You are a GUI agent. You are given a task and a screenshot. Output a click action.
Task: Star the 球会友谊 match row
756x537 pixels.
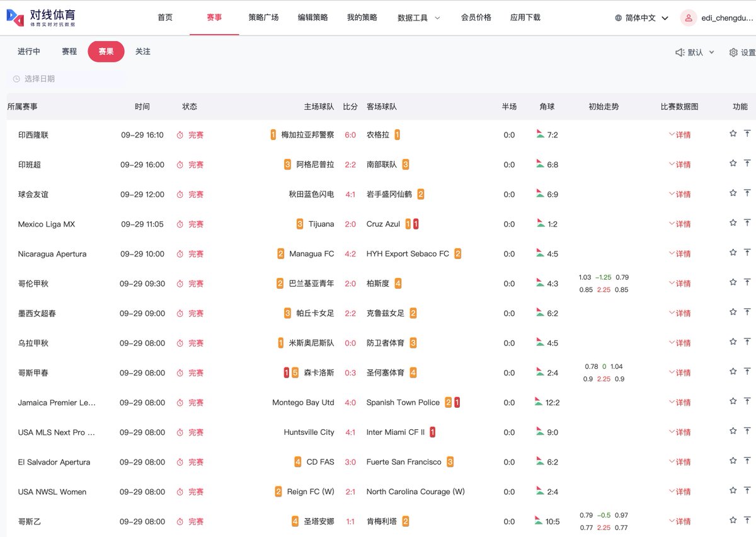coord(733,193)
